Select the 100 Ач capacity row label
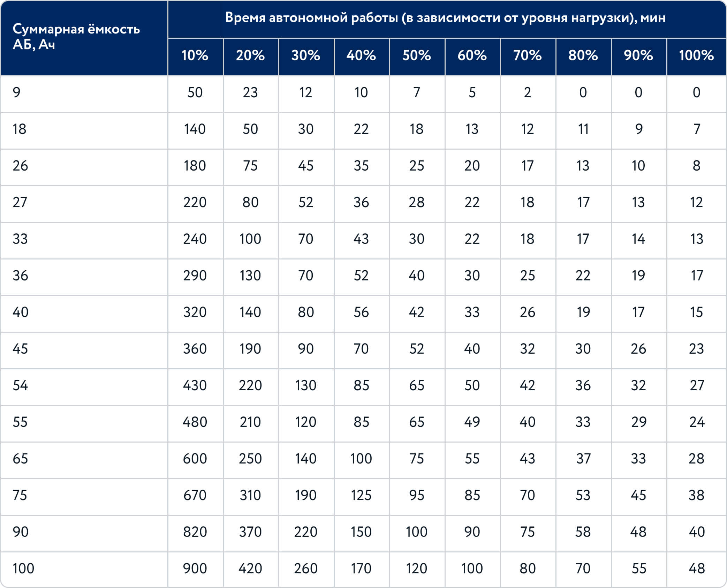727x588 pixels. (23, 568)
